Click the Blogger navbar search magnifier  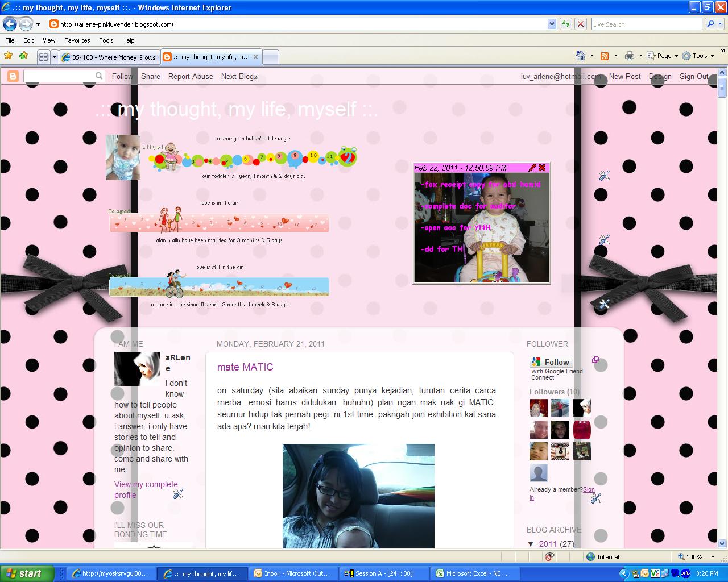pyautogui.click(x=100, y=76)
